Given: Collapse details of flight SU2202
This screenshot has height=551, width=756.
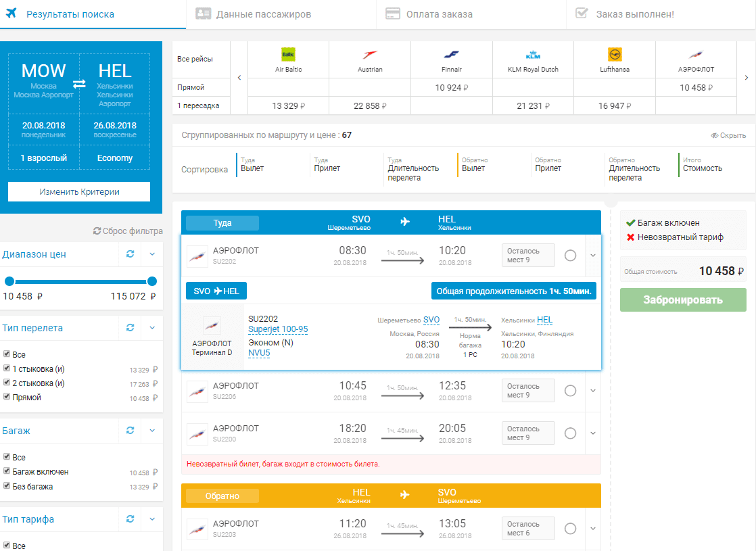Looking at the screenshot, I should (593, 256).
